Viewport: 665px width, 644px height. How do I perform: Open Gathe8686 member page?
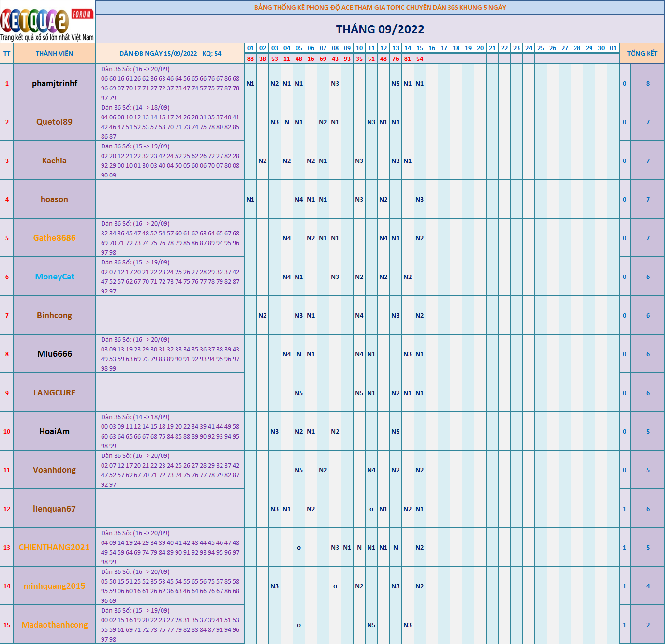tap(54, 237)
